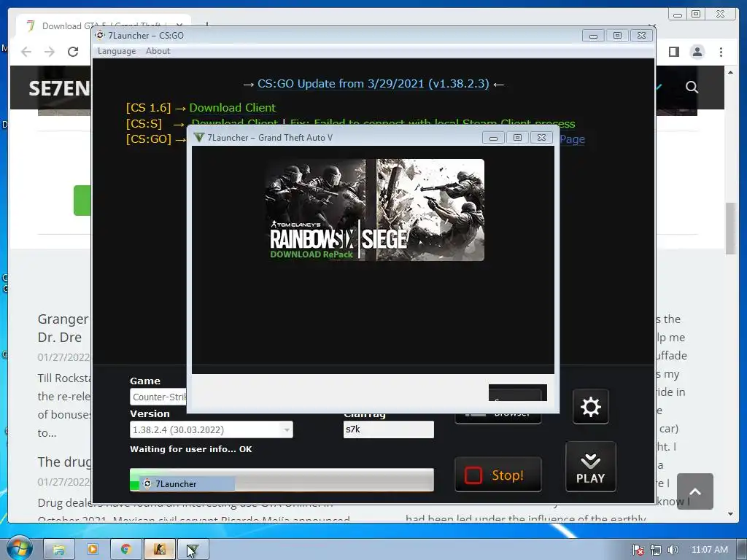Screen dimensions: 747x560
Task: Click the clock showing 11:07 AM
Action: [709, 550]
